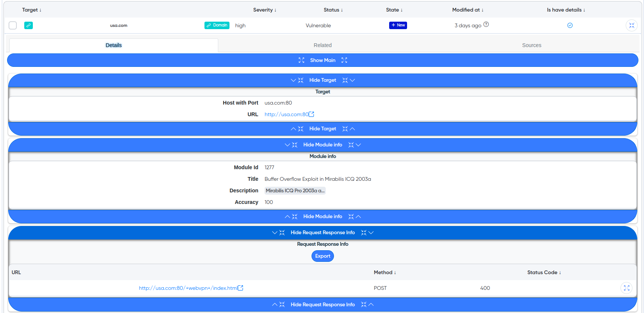Click the truncated Mirabilis ICQ Pro description text
Image resolution: width=644 pixels, height=313 pixels.
pos(295,190)
